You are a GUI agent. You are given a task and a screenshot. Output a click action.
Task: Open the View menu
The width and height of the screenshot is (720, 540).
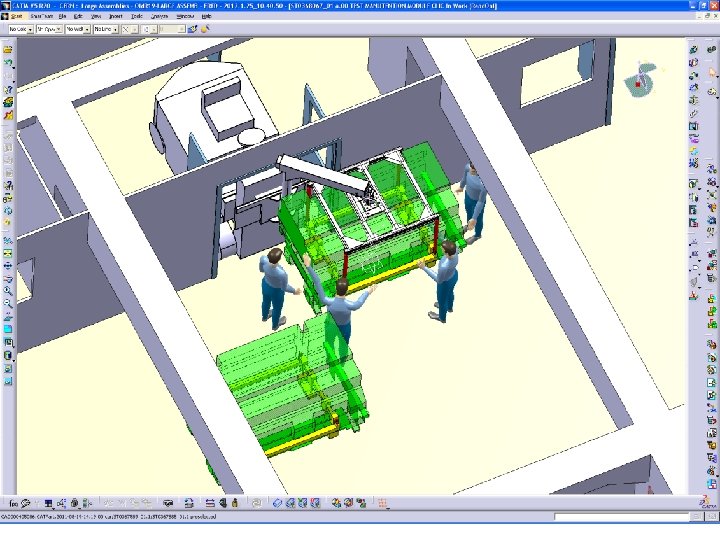(x=96, y=16)
